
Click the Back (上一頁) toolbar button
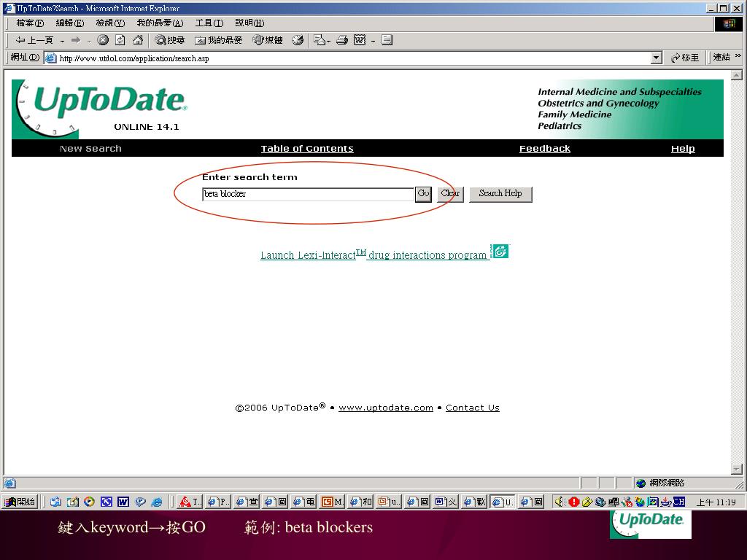click(34, 41)
